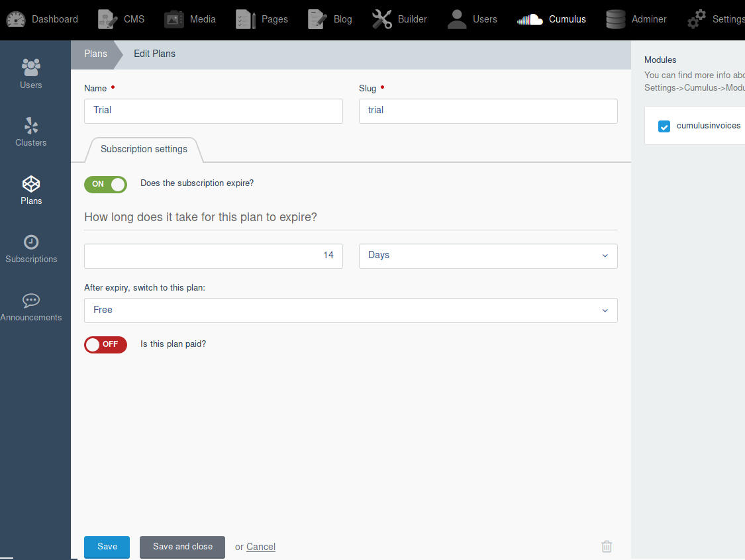Click the Clusters sidebar icon
The height and width of the screenshot is (560, 745).
pyautogui.click(x=31, y=125)
